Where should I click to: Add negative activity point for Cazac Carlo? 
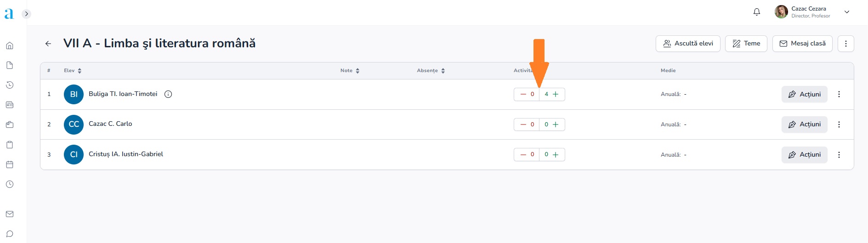coord(523,124)
